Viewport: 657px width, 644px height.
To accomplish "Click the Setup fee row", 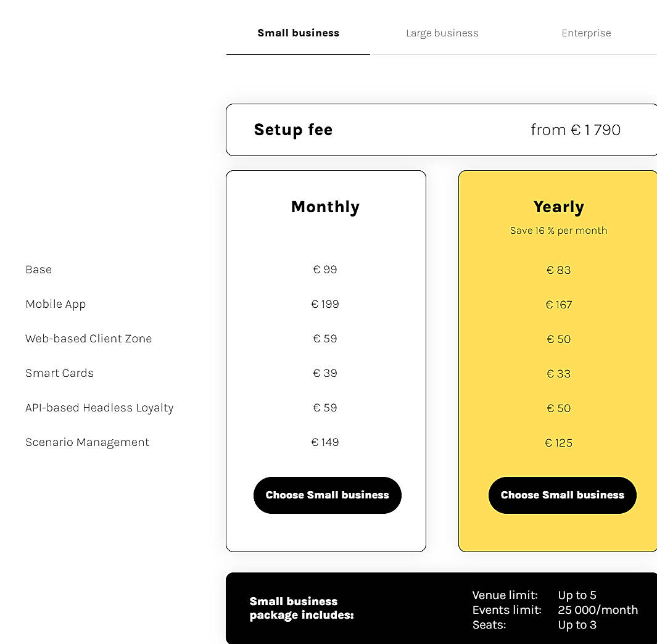I will click(x=442, y=130).
